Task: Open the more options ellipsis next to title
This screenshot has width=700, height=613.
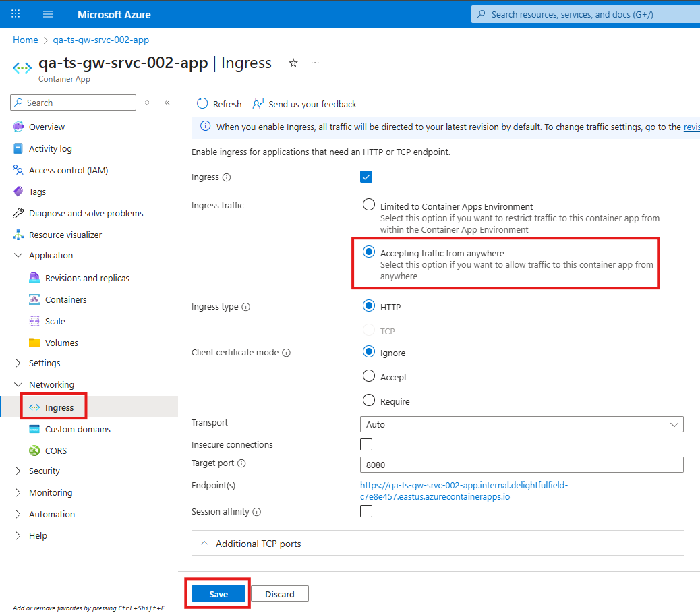Action: tap(315, 63)
